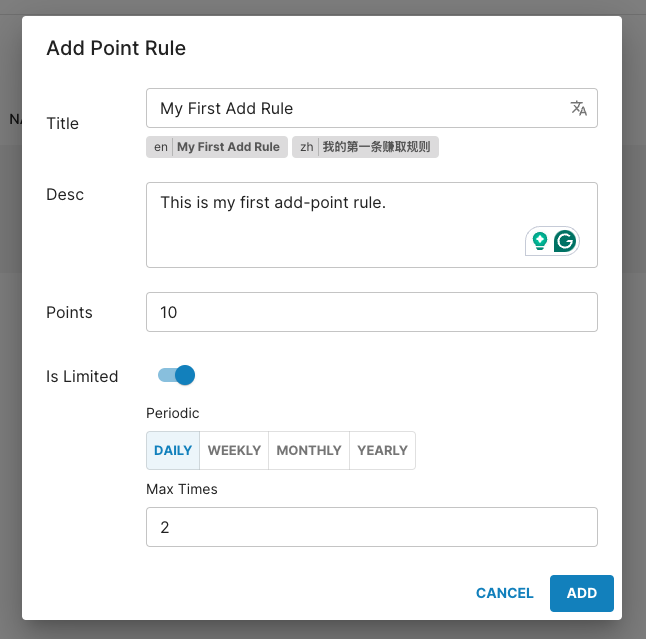Viewport: 646px width, 639px height.
Task: Click the "Is Limited" label text
Action: pyautogui.click(x=82, y=376)
